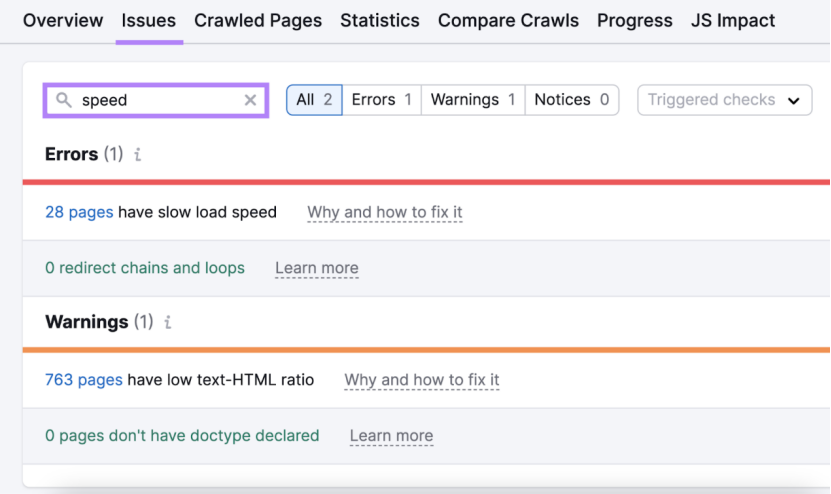Click Learn more for redirect chains

click(x=316, y=268)
